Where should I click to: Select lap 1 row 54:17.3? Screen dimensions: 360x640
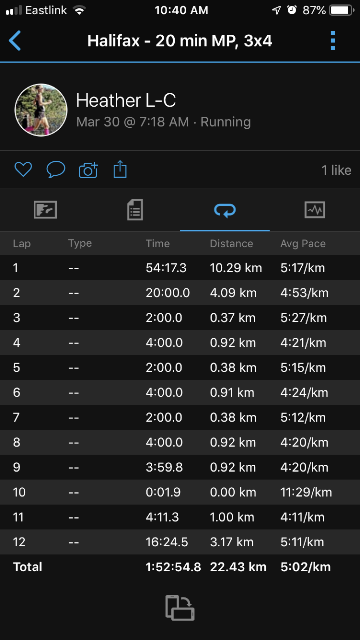click(x=180, y=268)
